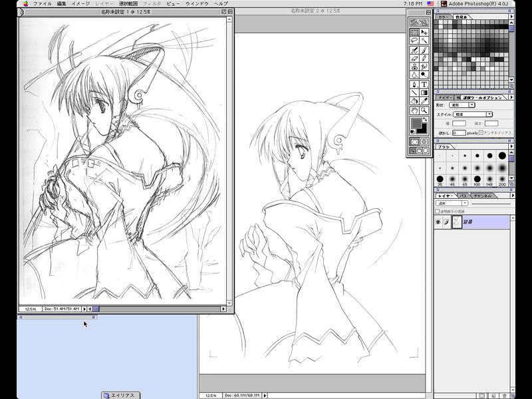The width and height of the screenshot is (532, 399).
Task: Click the エイリアス item at screen bottom
Action: pyautogui.click(x=120, y=395)
